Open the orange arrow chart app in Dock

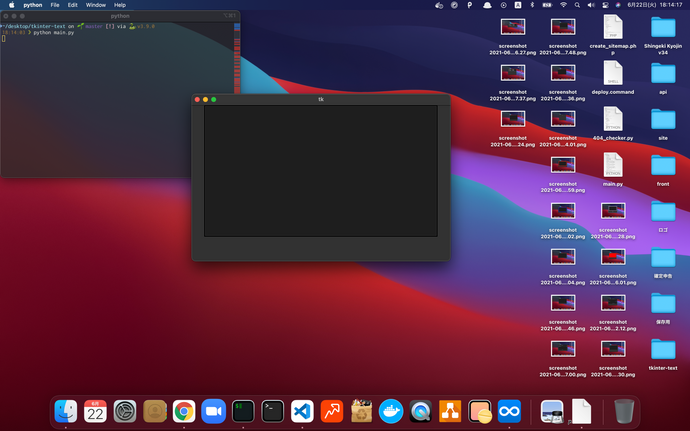[332, 411]
